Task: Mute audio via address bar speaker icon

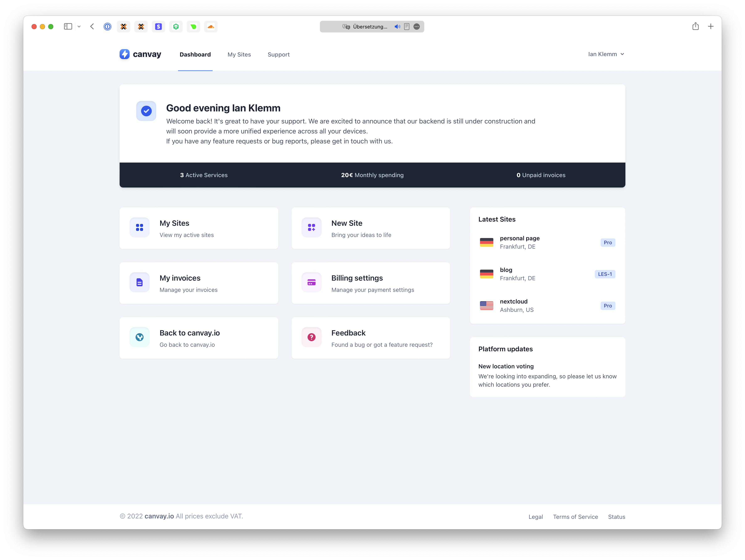Action: coord(397,27)
